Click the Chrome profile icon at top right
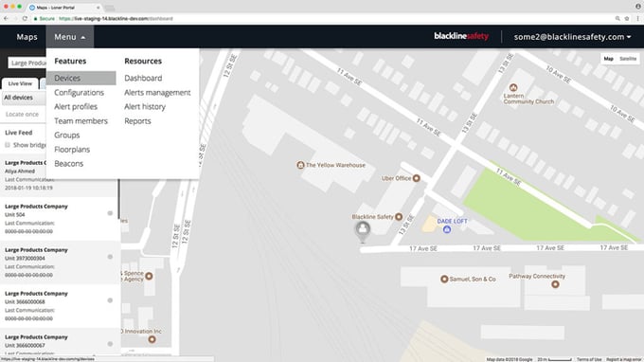 pyautogui.click(x=638, y=7)
